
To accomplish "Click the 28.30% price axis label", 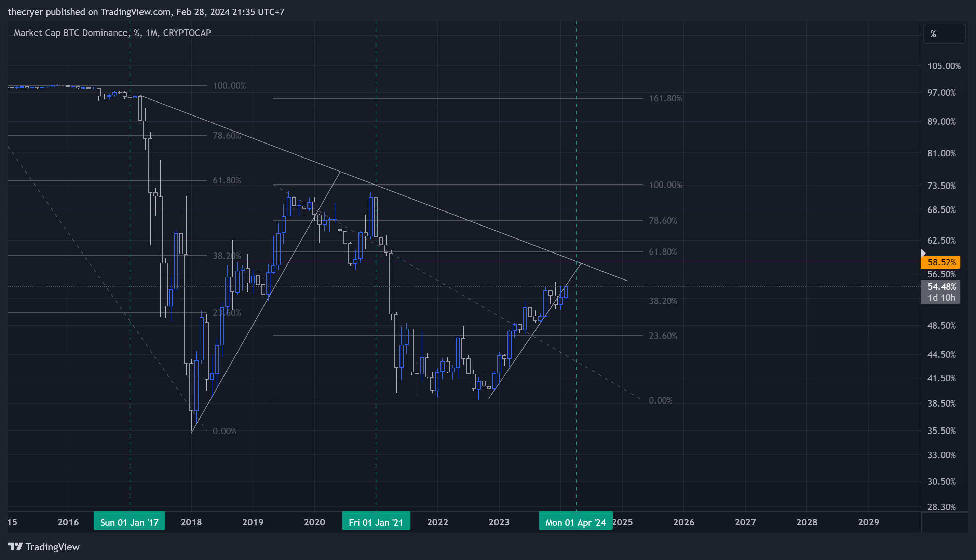I will (x=941, y=507).
